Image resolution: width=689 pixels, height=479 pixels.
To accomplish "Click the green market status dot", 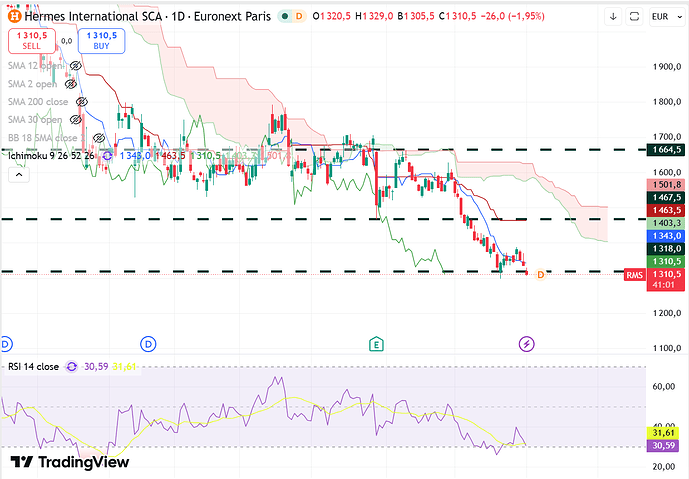I will tap(285, 17).
